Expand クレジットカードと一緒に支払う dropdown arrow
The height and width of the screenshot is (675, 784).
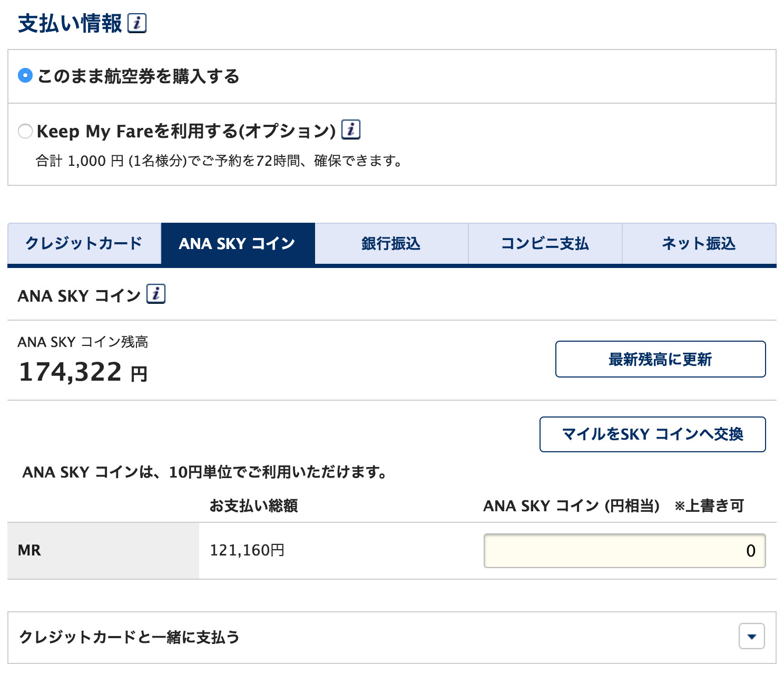[x=752, y=637]
